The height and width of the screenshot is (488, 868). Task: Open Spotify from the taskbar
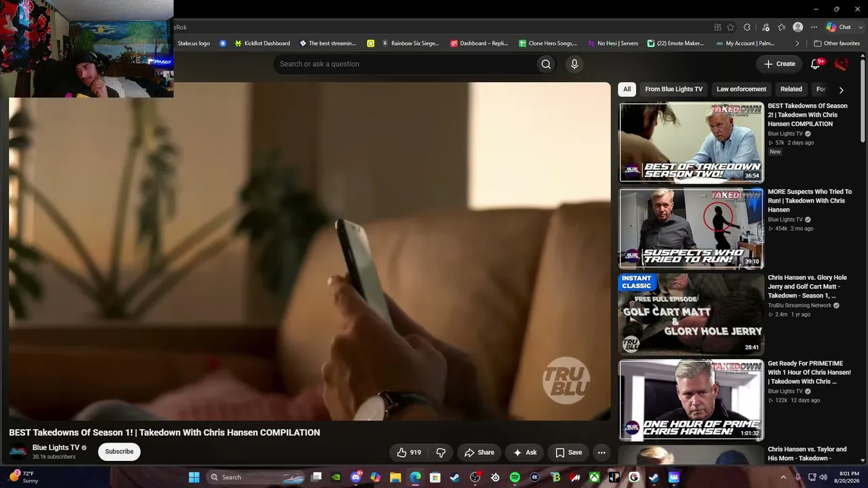[515, 477]
